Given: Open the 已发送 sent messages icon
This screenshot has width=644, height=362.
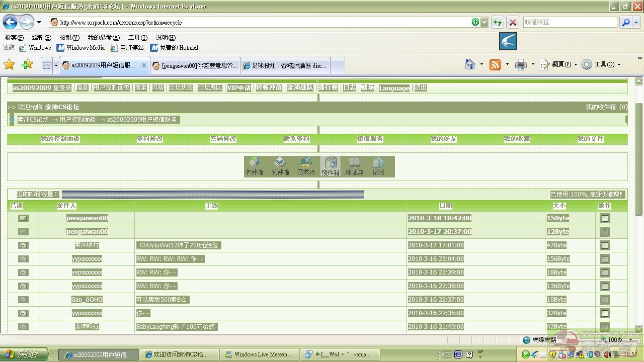Looking at the screenshot, I should coord(305,166).
